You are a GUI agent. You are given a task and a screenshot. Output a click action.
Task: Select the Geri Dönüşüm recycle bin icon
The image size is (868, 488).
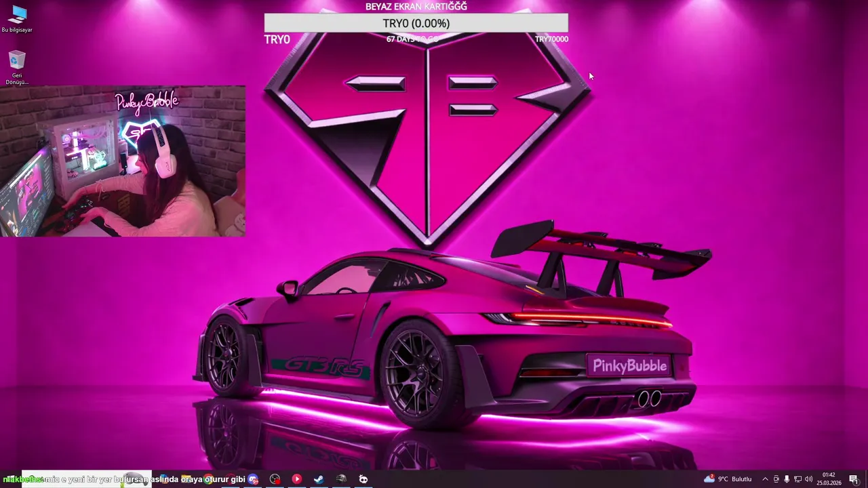tap(17, 68)
